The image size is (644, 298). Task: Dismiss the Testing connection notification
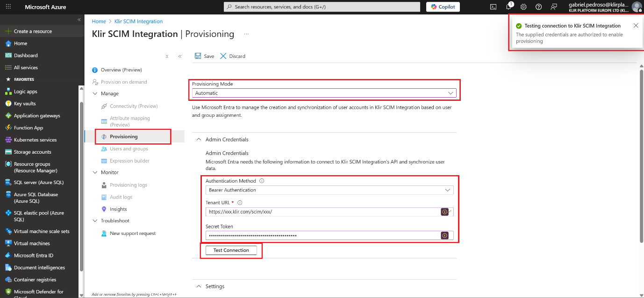click(x=636, y=26)
